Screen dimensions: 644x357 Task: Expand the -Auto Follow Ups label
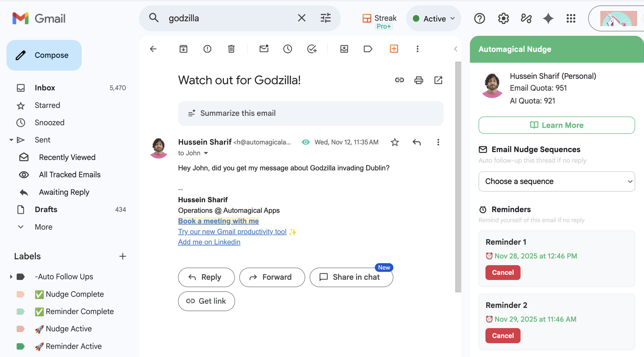tap(11, 277)
